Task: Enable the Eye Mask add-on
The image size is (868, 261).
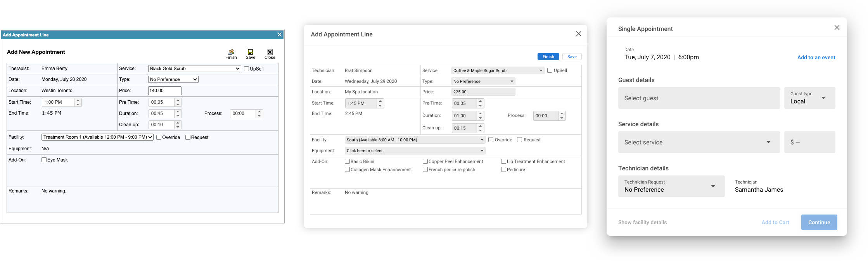Action: (44, 160)
